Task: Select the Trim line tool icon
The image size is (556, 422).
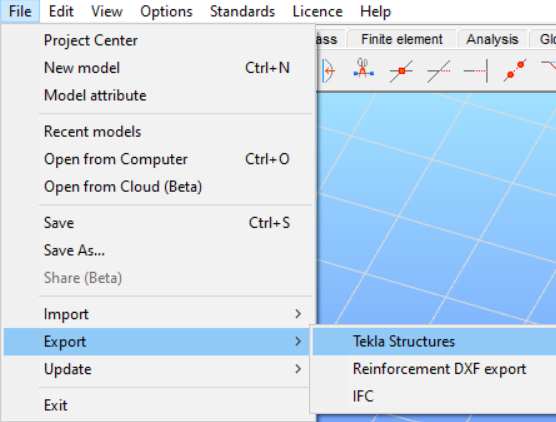Action: (x=439, y=71)
